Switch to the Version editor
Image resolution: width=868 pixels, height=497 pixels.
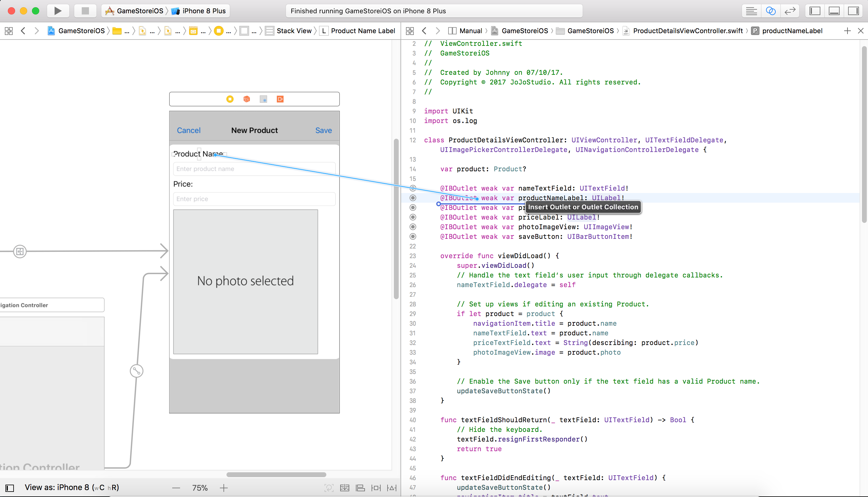(x=790, y=11)
